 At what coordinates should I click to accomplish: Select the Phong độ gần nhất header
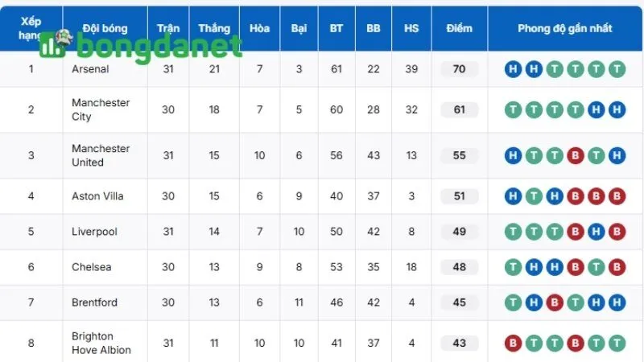point(564,28)
